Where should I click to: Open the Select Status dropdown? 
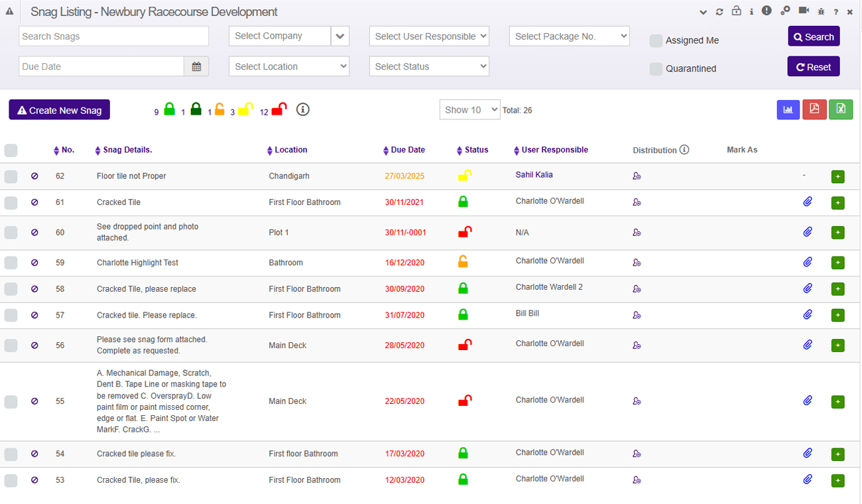[429, 66]
